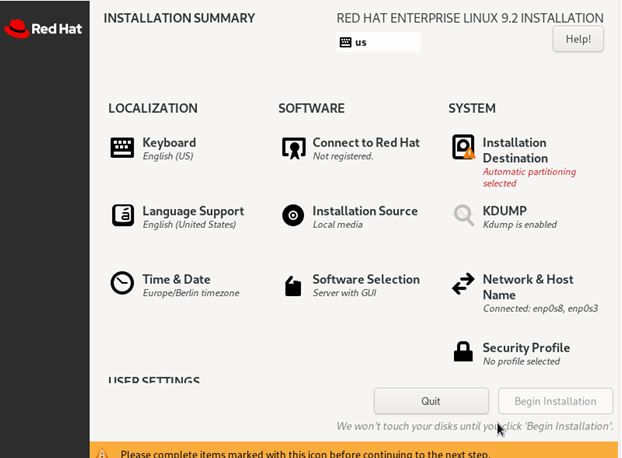Image resolution: width=622 pixels, height=458 pixels.
Task: Open KDUMP configuration label
Action: coord(505,211)
